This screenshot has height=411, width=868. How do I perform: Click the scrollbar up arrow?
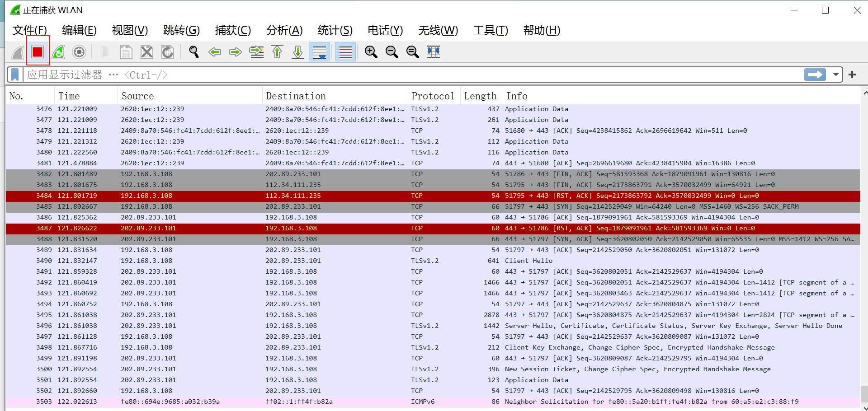pyautogui.click(x=864, y=93)
